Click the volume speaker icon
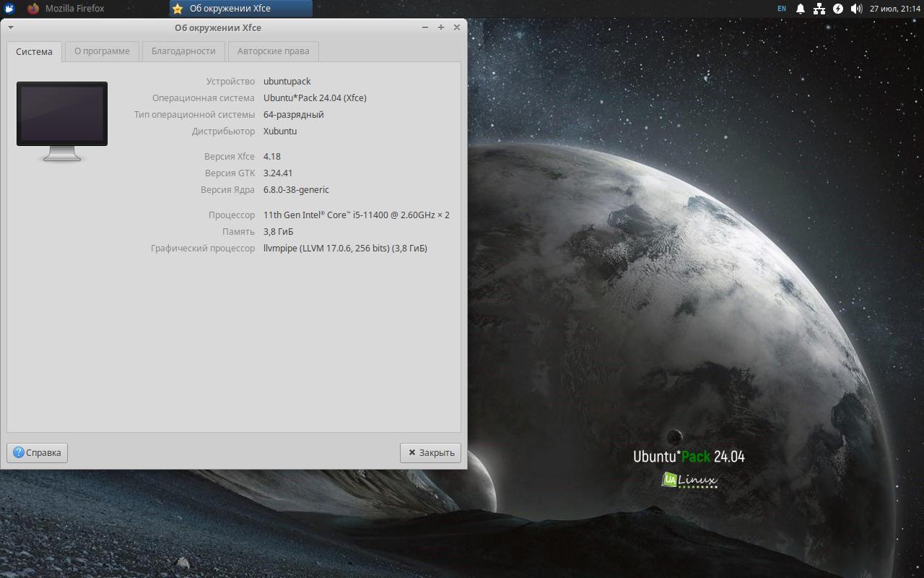The width and height of the screenshot is (924, 578). click(856, 9)
